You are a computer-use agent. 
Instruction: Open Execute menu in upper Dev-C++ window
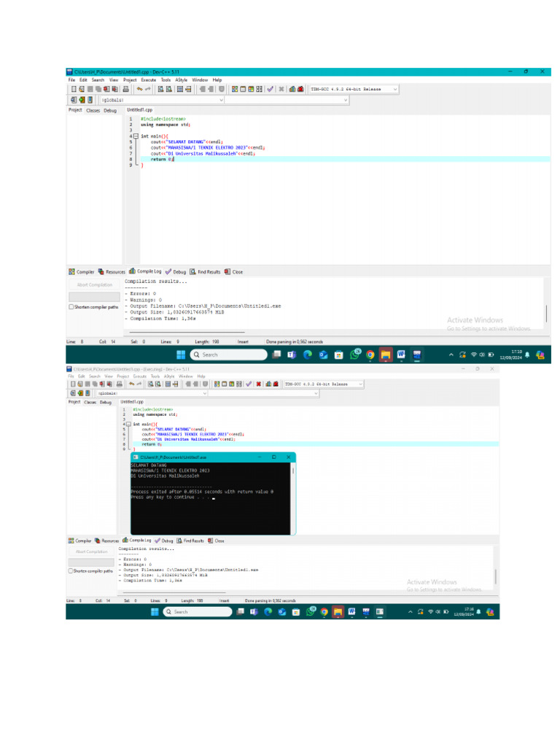(149, 80)
